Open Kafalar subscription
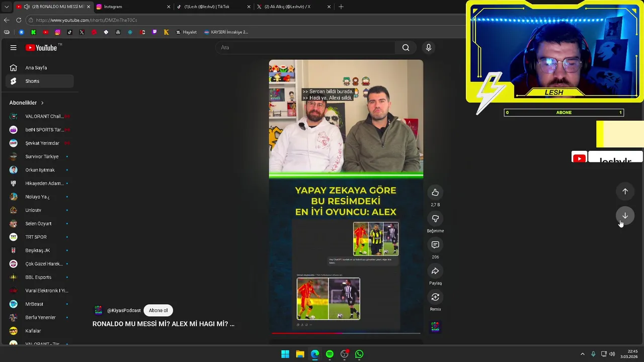This screenshot has width=644, height=362. 39,331
